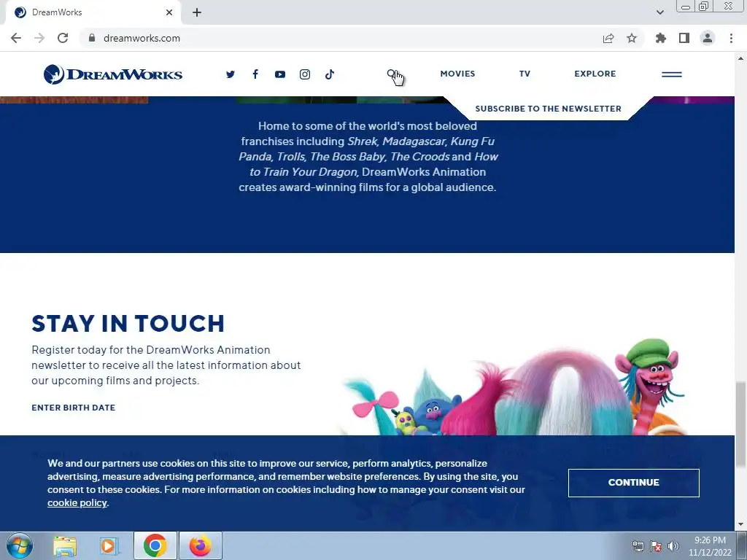Go back using browser back arrow
Viewport: 747px width, 560px height.
click(x=16, y=38)
